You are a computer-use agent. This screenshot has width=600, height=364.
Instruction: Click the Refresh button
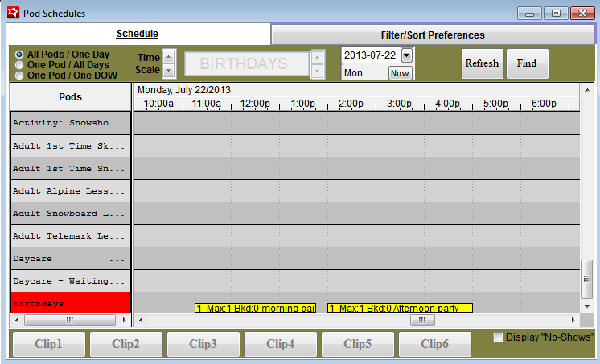(x=482, y=63)
